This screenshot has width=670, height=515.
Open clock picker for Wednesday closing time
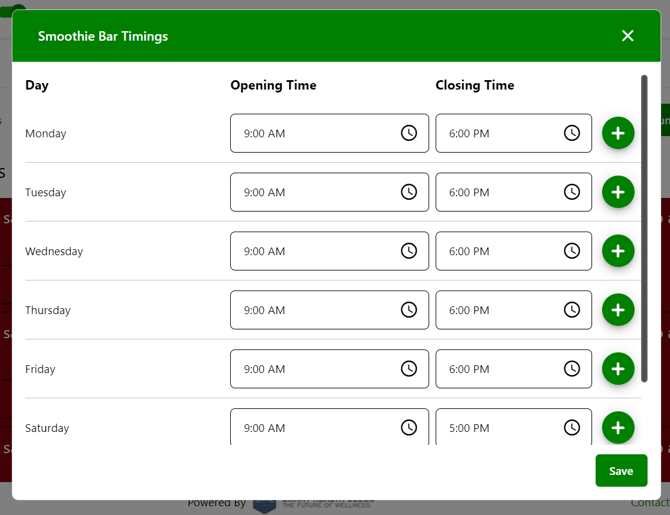click(572, 251)
